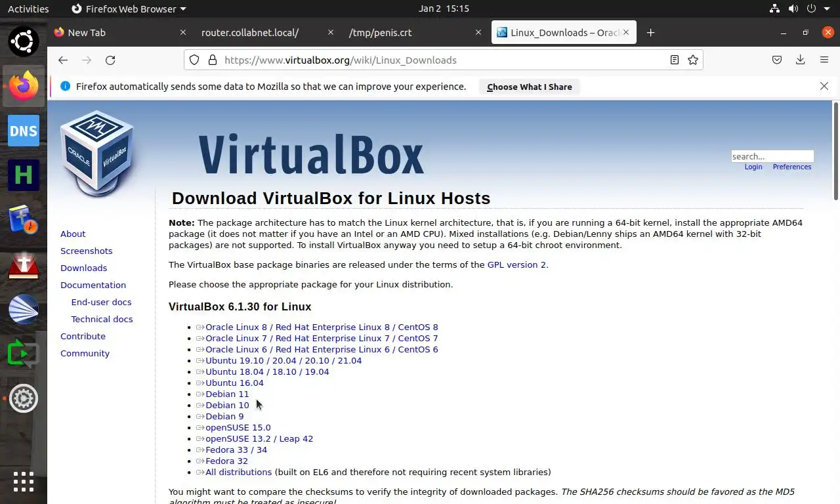Open Firefox hamburger application menu

point(824,60)
